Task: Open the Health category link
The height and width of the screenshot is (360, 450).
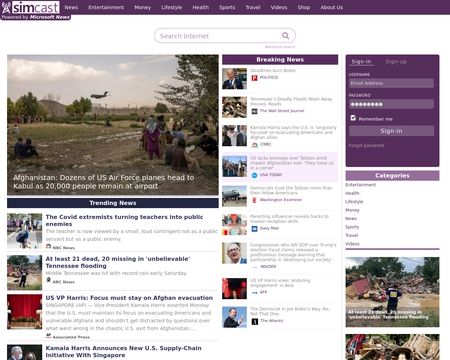Action: click(x=352, y=193)
